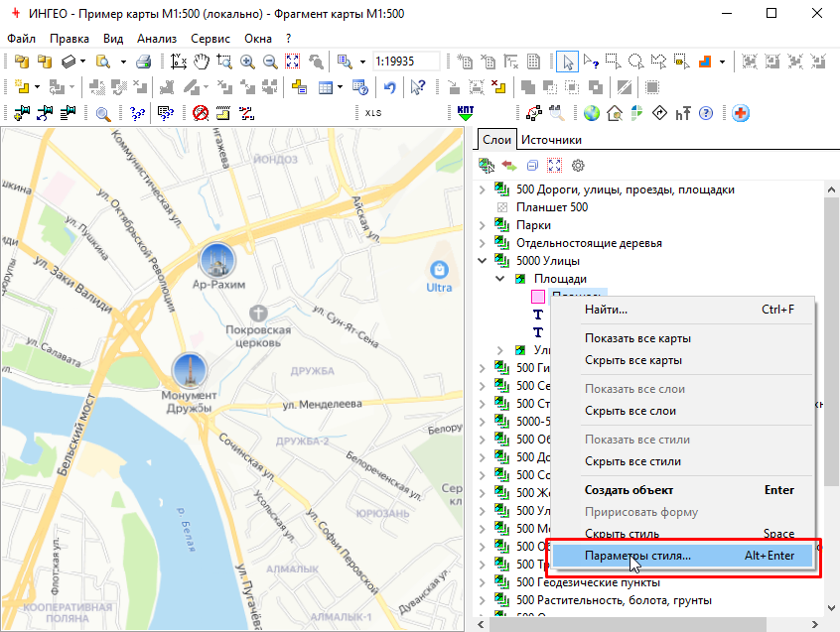Open dropdown next to orange shape tool
This screenshot has width=840, height=632.
tap(722, 62)
